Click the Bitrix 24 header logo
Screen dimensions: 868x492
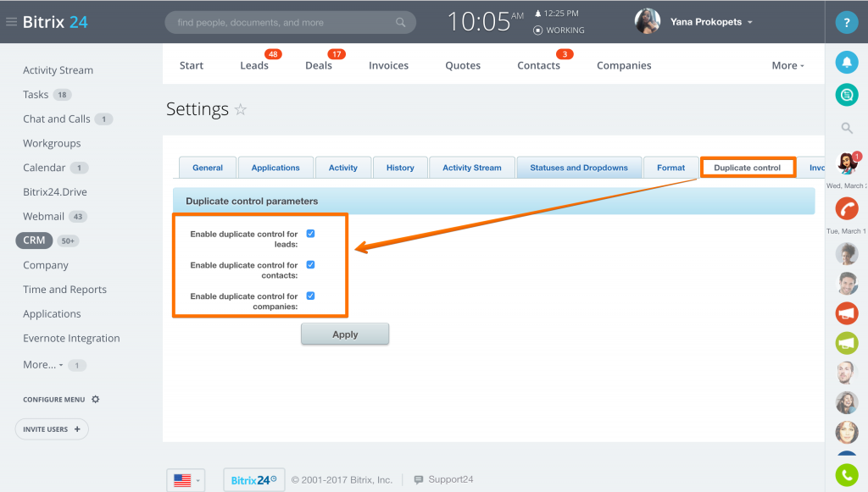pos(55,22)
